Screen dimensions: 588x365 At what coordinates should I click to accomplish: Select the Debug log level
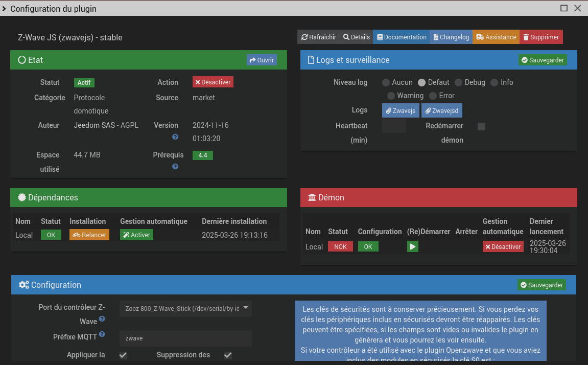458,82
